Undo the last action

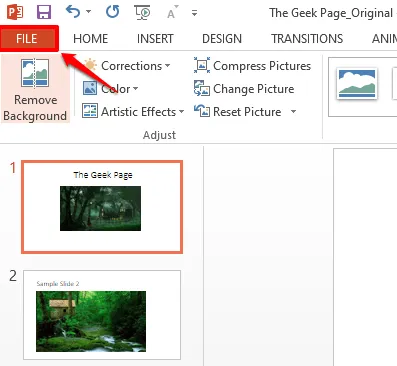(73, 12)
